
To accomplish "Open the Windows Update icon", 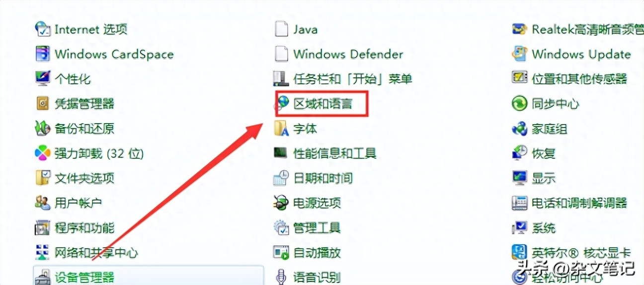I will [520, 54].
